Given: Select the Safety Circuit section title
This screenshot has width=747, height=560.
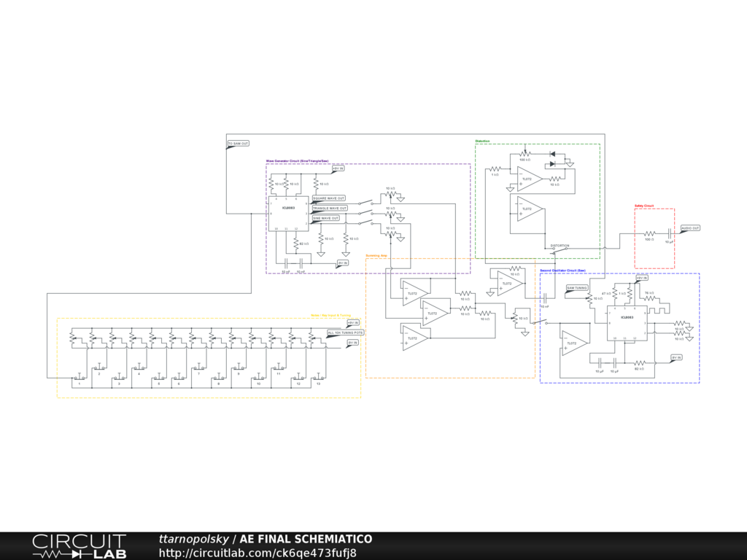Looking at the screenshot, I should point(644,206).
